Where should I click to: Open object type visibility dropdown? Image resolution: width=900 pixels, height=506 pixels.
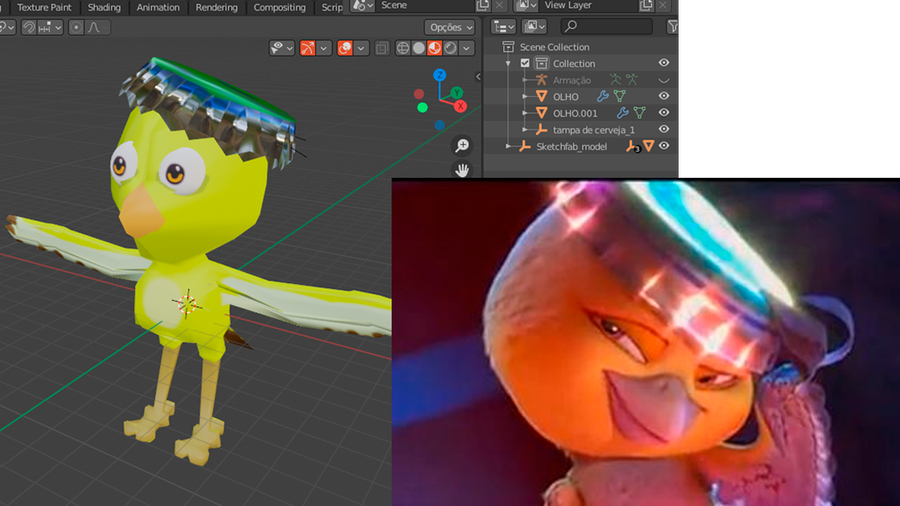[x=282, y=48]
